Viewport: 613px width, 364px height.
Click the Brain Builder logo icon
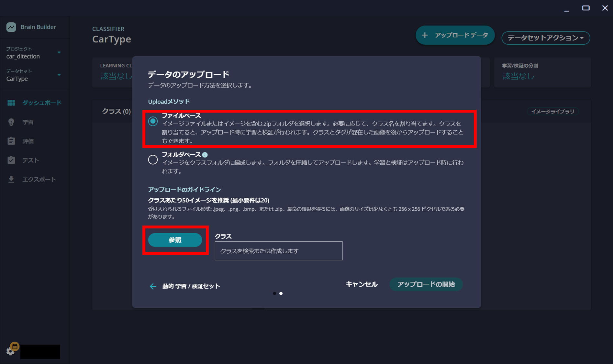pos(11,27)
